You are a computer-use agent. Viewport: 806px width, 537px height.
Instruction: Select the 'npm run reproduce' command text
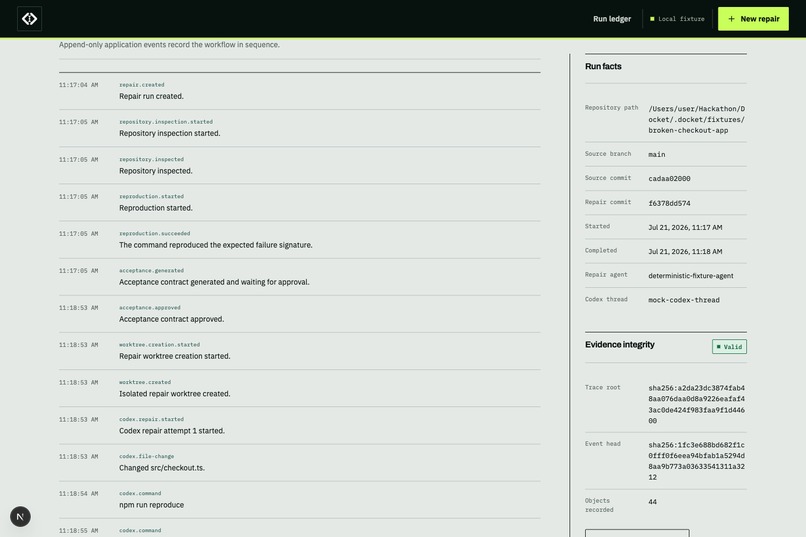click(151, 505)
